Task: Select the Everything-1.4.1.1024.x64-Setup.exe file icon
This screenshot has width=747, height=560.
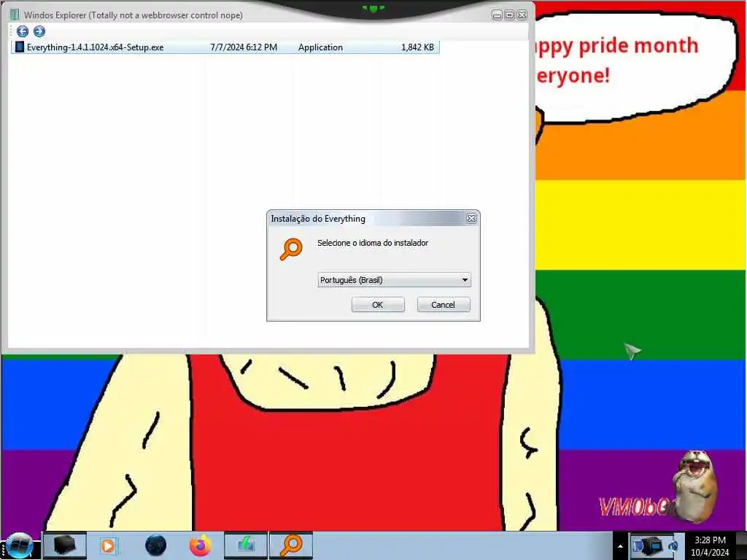Action: 20,47
